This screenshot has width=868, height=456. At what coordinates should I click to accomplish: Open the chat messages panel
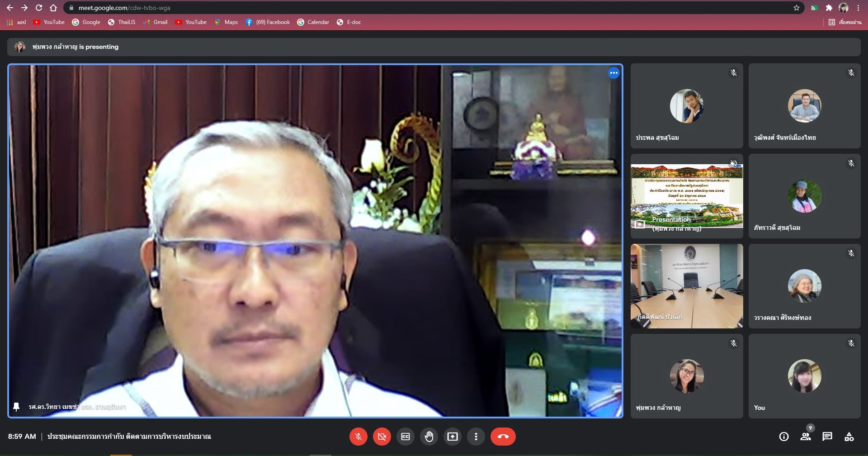coord(827,437)
